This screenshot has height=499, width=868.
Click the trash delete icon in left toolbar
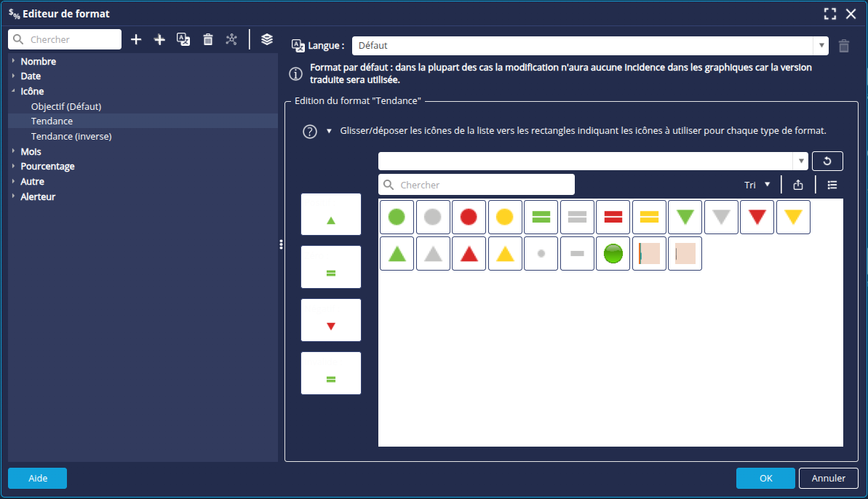coord(208,39)
